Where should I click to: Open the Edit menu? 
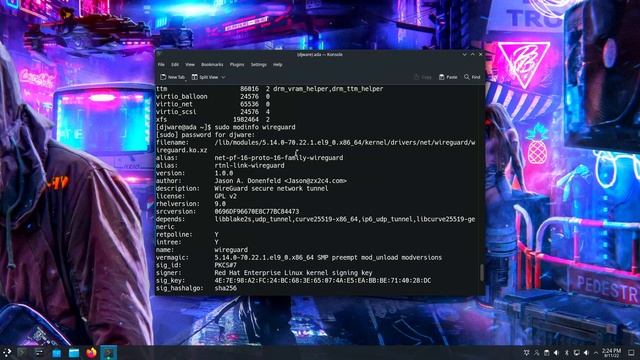(175, 64)
